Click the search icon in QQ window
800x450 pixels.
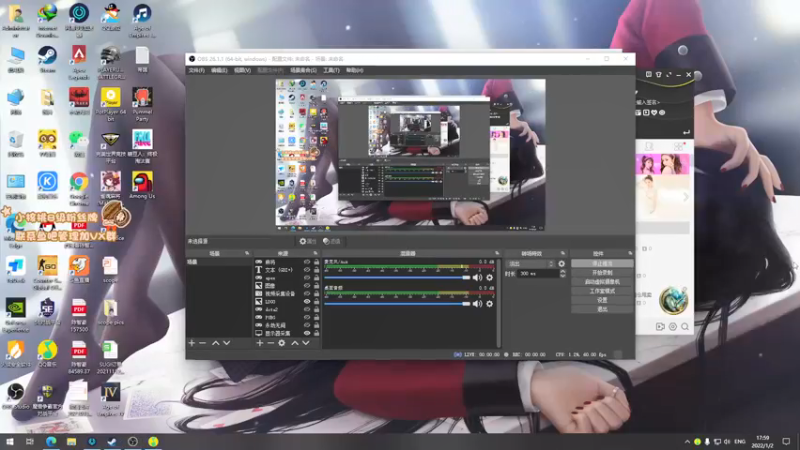click(685, 327)
